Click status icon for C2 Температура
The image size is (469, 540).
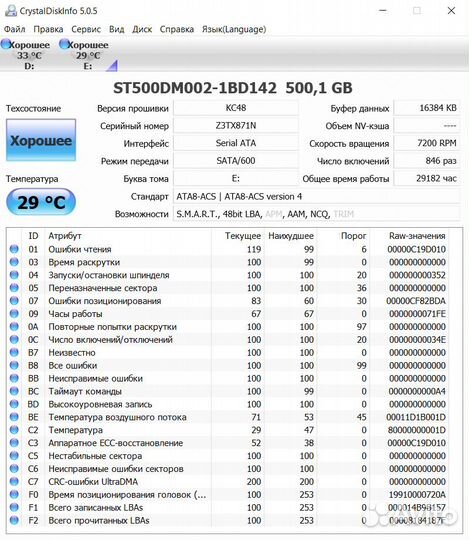(14, 430)
